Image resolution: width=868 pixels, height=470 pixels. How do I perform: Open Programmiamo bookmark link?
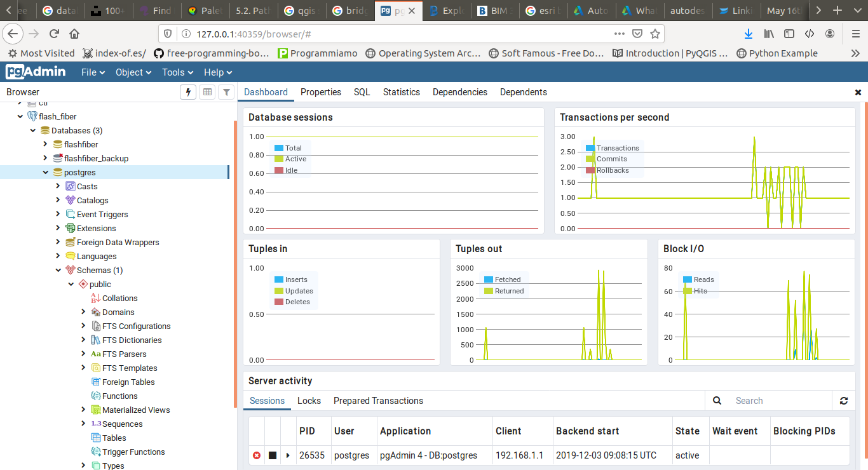318,53
